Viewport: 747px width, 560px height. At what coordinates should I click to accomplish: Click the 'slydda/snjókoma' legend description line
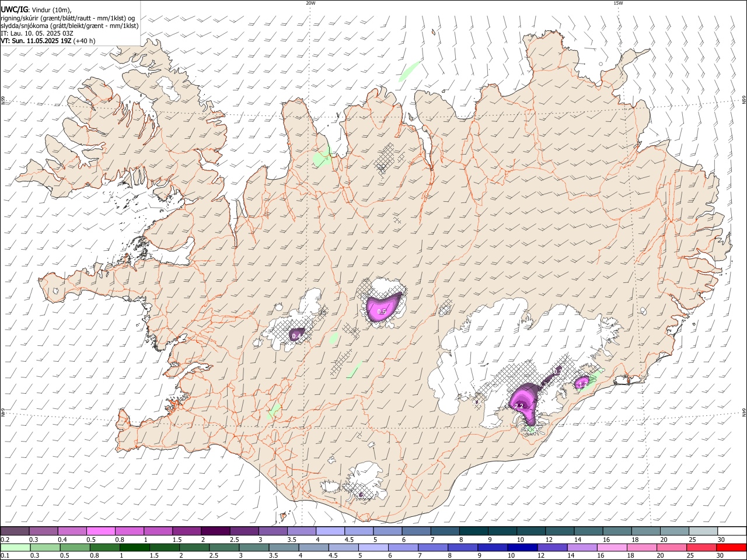[69, 26]
